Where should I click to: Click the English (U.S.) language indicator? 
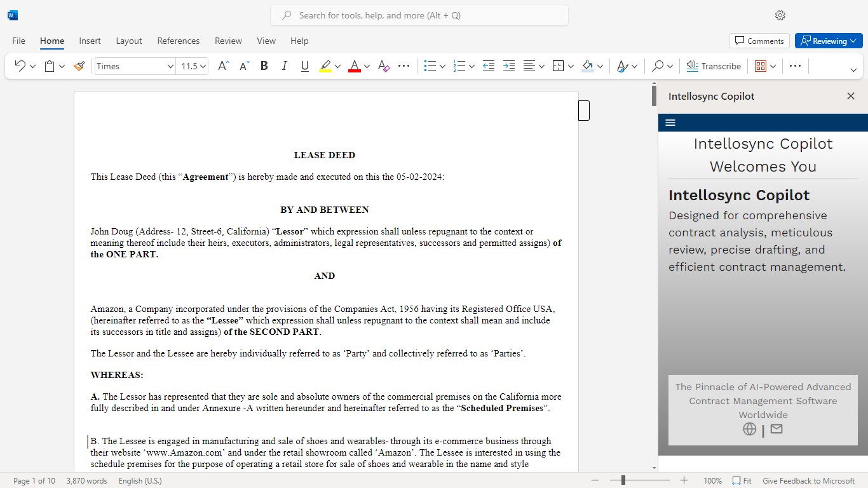click(x=140, y=481)
